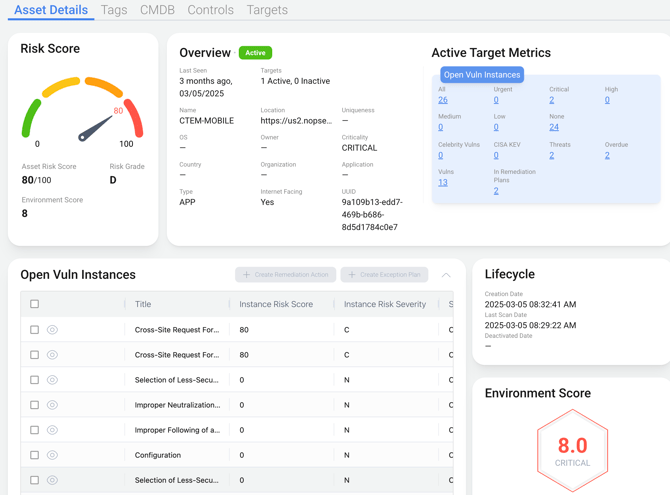This screenshot has height=495, width=670.
Task: Tick the select-all checkbox in table header
Action: click(x=34, y=304)
